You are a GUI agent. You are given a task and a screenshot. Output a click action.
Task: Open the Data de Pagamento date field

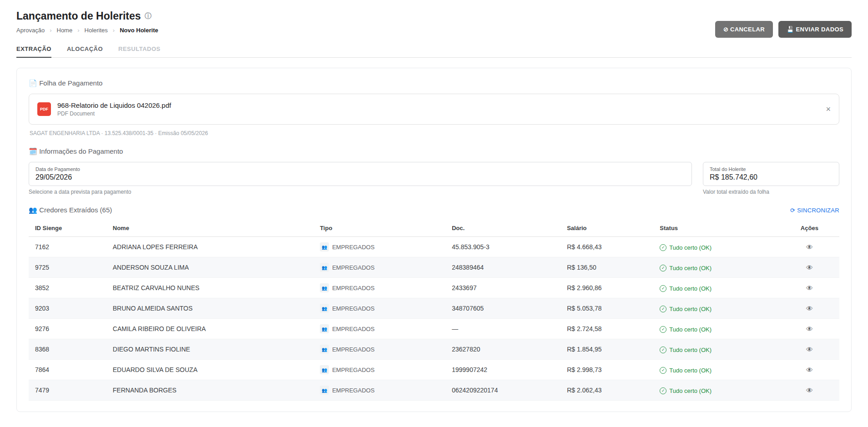pyautogui.click(x=360, y=174)
